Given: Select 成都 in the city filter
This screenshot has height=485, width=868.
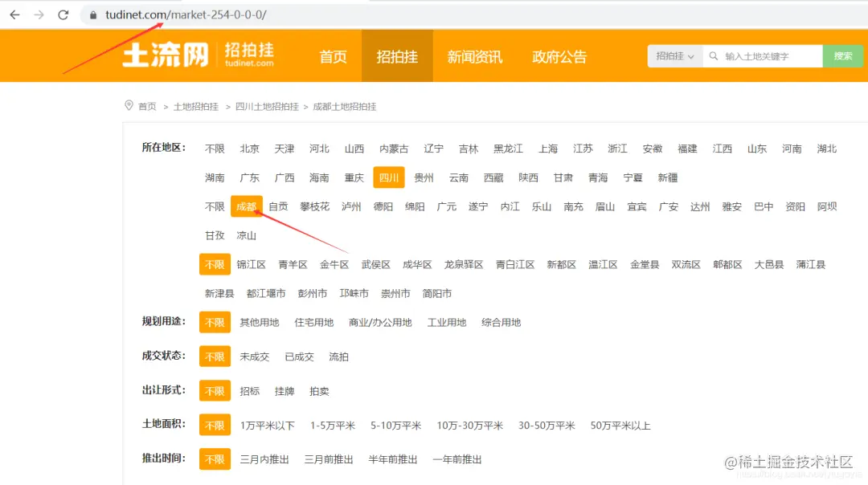Looking at the screenshot, I should (x=246, y=206).
